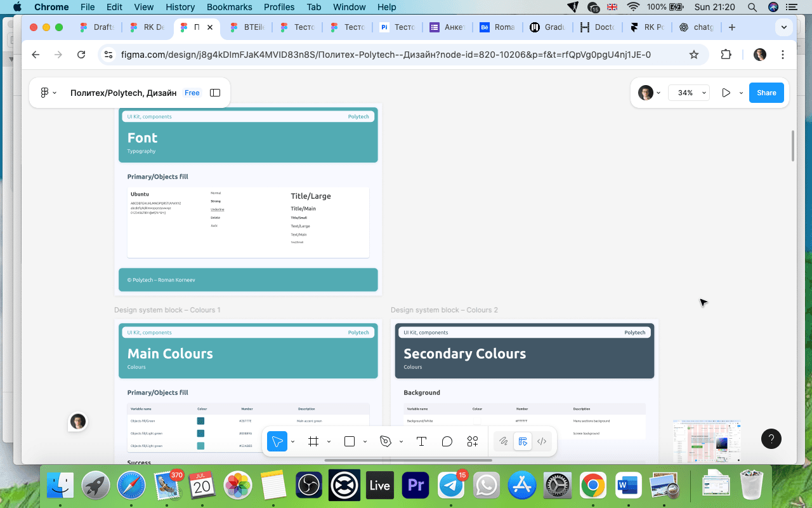Open the tab search dropdown

(784, 27)
